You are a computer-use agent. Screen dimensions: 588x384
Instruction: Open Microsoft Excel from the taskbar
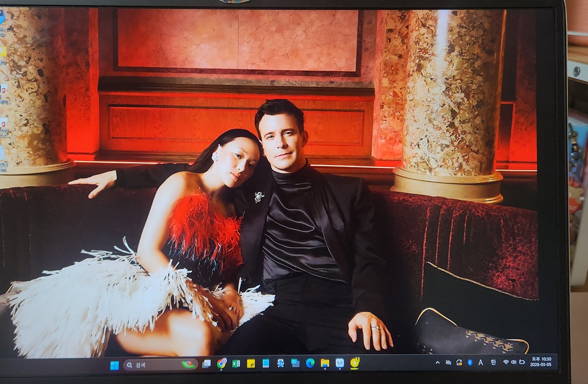click(x=236, y=363)
